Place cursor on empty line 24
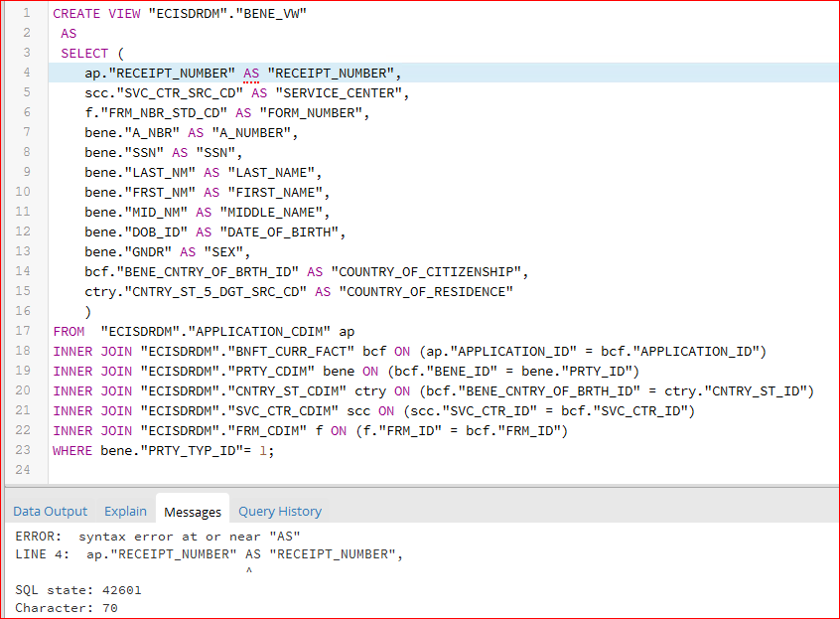 point(298,470)
